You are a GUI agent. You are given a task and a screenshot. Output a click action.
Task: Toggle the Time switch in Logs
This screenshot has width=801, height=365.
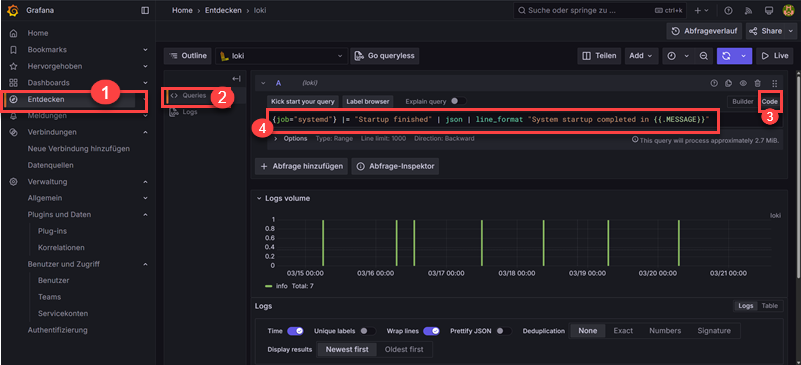point(295,331)
